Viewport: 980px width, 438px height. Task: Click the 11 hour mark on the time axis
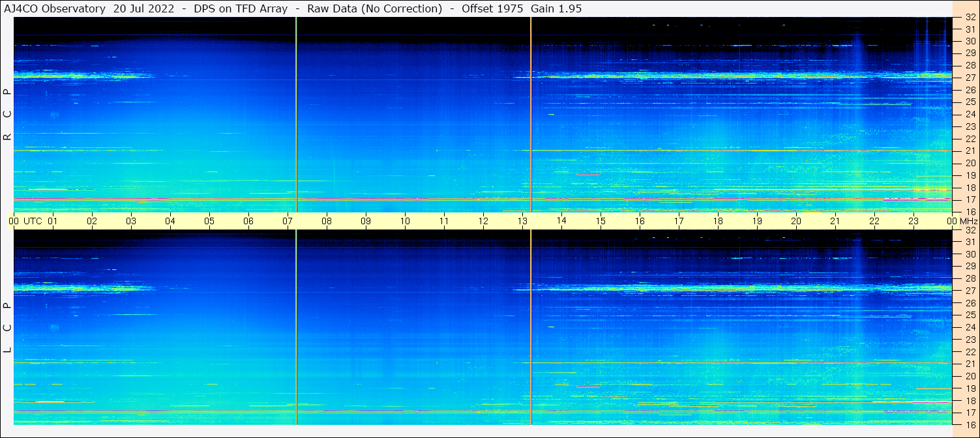(x=444, y=221)
